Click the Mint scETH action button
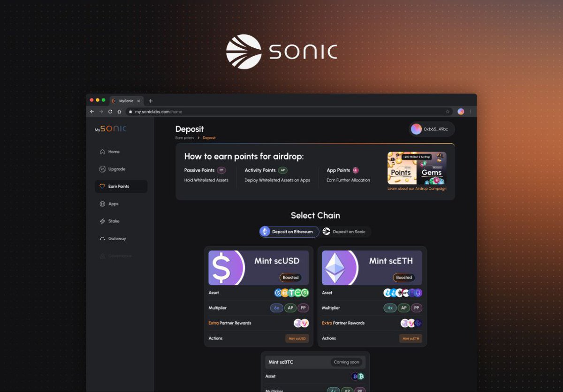Image resolution: width=563 pixels, height=392 pixels. click(x=411, y=338)
